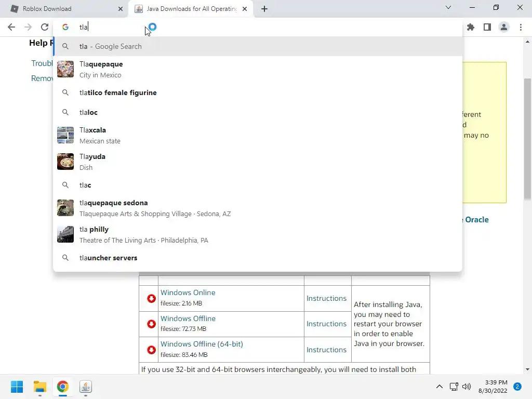Click the address bar text field
The width and height of the screenshot is (532, 399).
click(x=258, y=27)
